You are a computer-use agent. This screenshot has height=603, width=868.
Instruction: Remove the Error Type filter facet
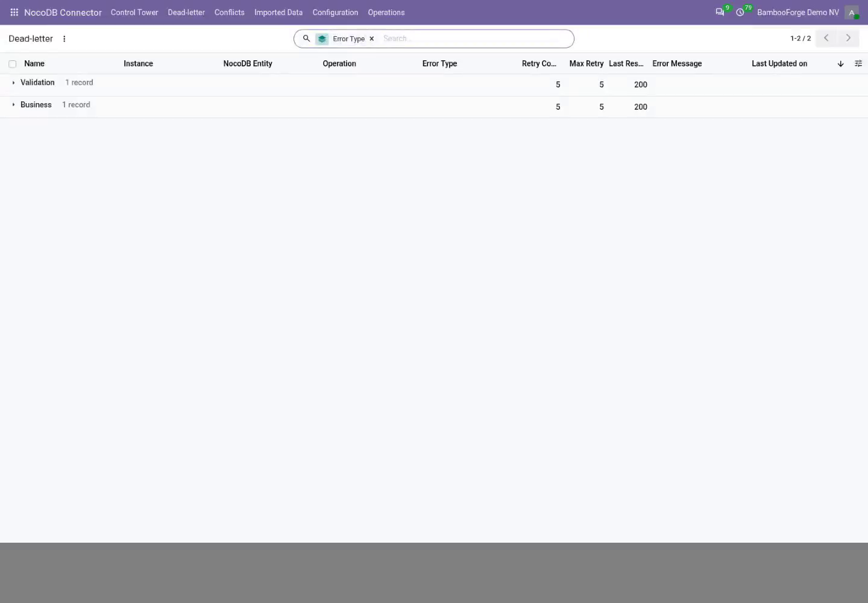pos(371,39)
